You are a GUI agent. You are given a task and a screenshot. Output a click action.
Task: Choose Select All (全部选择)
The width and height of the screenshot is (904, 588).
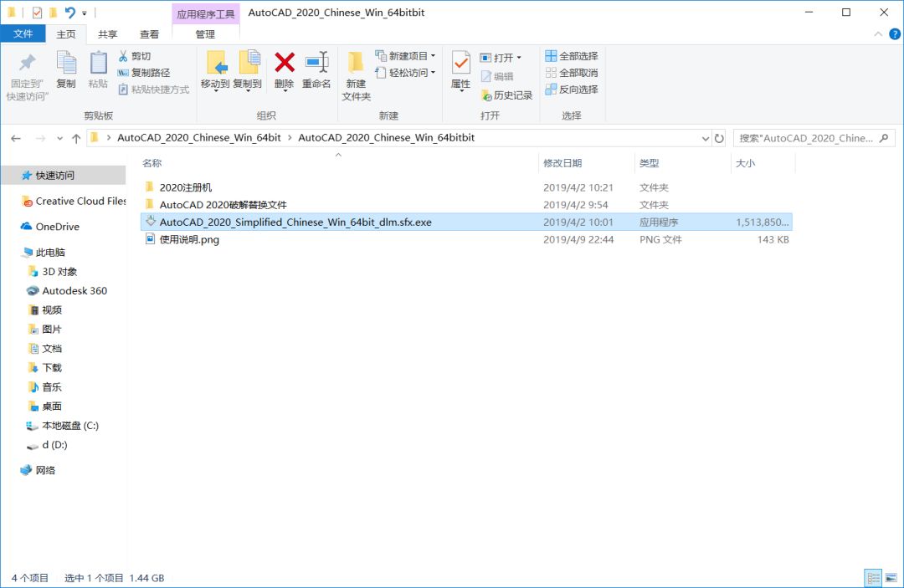coord(572,56)
